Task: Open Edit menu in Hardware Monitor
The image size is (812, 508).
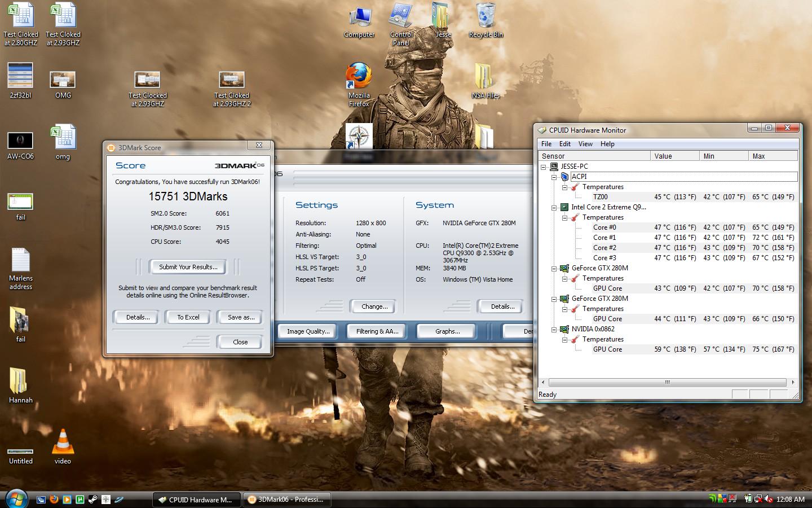Action: pyautogui.click(x=565, y=144)
